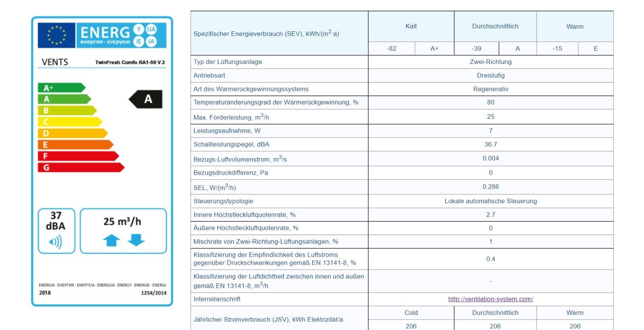This screenshot has width=644, height=330.
Task: Click the A+ class cell under Kalt
Action: [x=434, y=48]
